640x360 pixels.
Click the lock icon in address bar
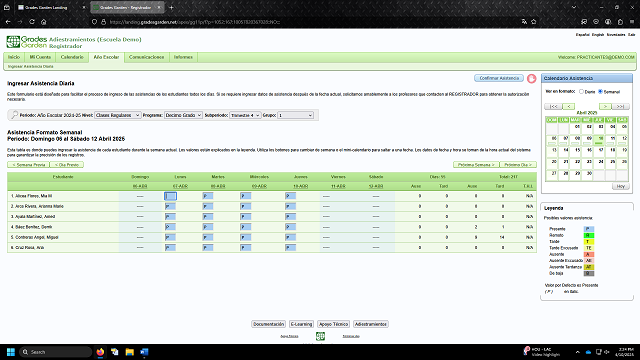[103, 22]
